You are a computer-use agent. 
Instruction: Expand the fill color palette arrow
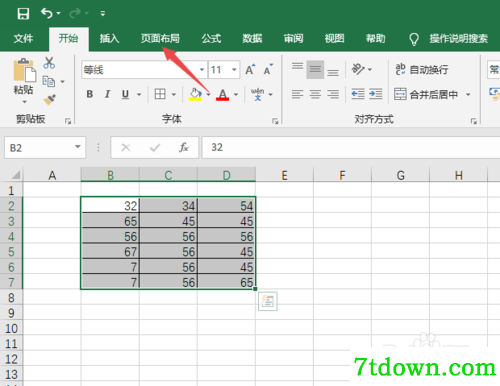pos(208,95)
